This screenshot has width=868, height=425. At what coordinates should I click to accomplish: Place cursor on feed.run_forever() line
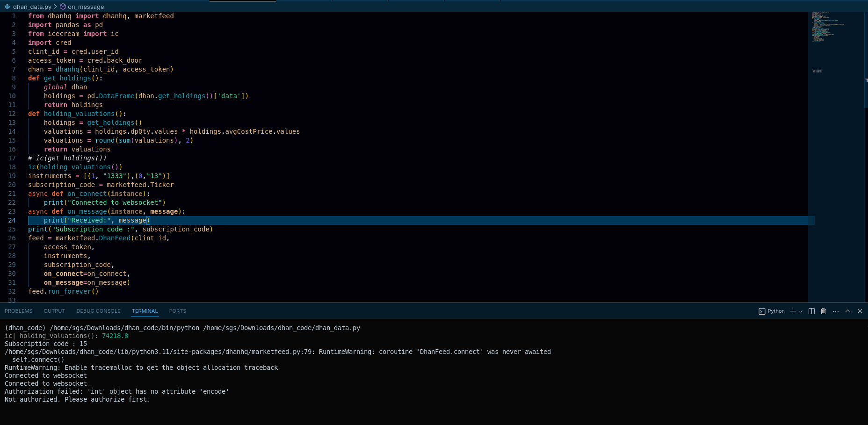63,291
